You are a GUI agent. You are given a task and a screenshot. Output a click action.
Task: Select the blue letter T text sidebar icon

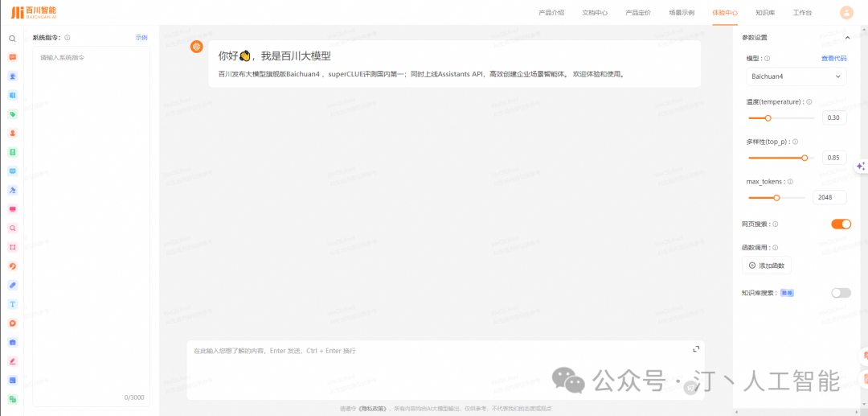pos(12,304)
